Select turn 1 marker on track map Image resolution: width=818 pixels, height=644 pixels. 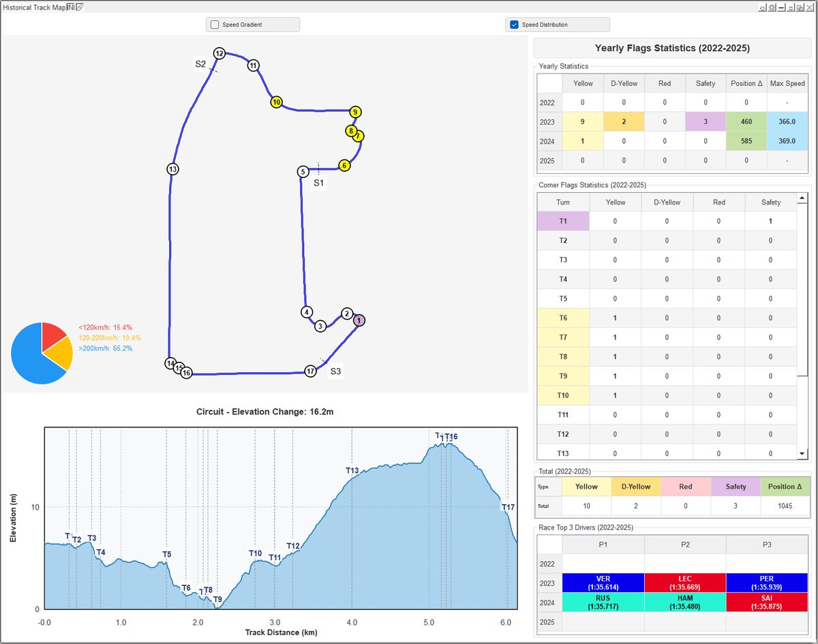tap(360, 320)
